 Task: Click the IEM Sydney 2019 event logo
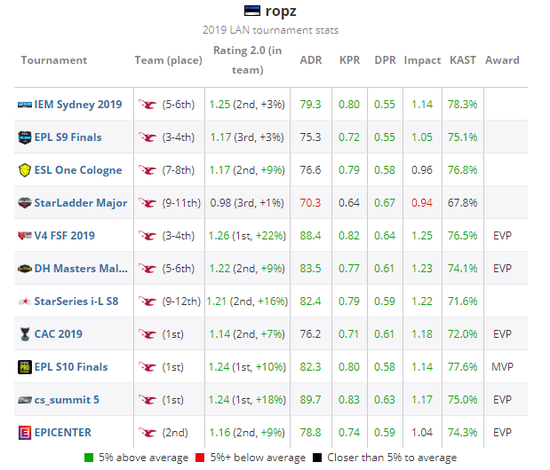[x=25, y=105]
